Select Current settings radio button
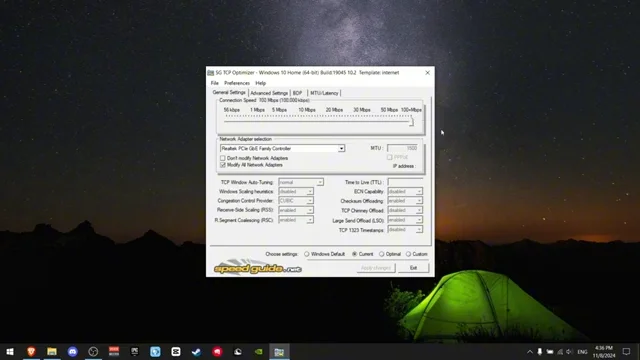Image resolution: width=640 pixels, height=360 pixels. click(x=355, y=254)
